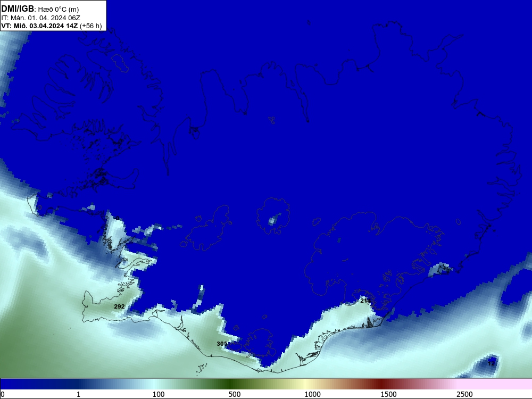The width and height of the screenshot is (532, 399).
Task: Click the colorbar tick label 1500
Action: tap(388, 394)
